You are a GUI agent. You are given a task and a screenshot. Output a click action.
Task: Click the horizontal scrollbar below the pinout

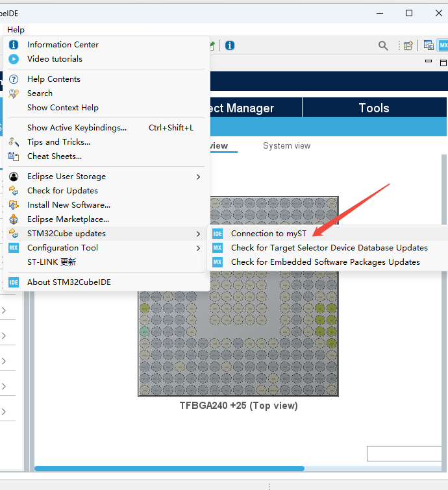pos(169,469)
